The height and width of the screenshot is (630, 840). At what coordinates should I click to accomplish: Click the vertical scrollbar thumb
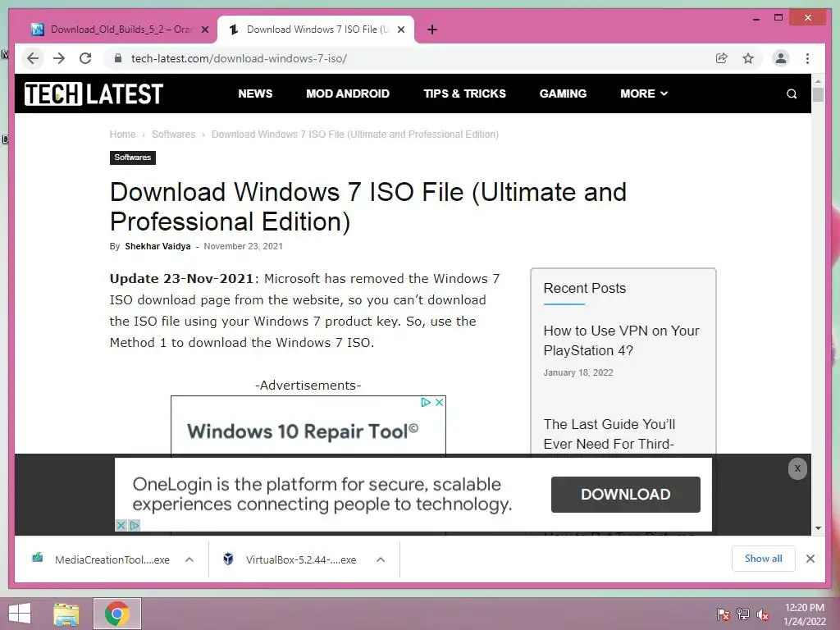click(818, 95)
